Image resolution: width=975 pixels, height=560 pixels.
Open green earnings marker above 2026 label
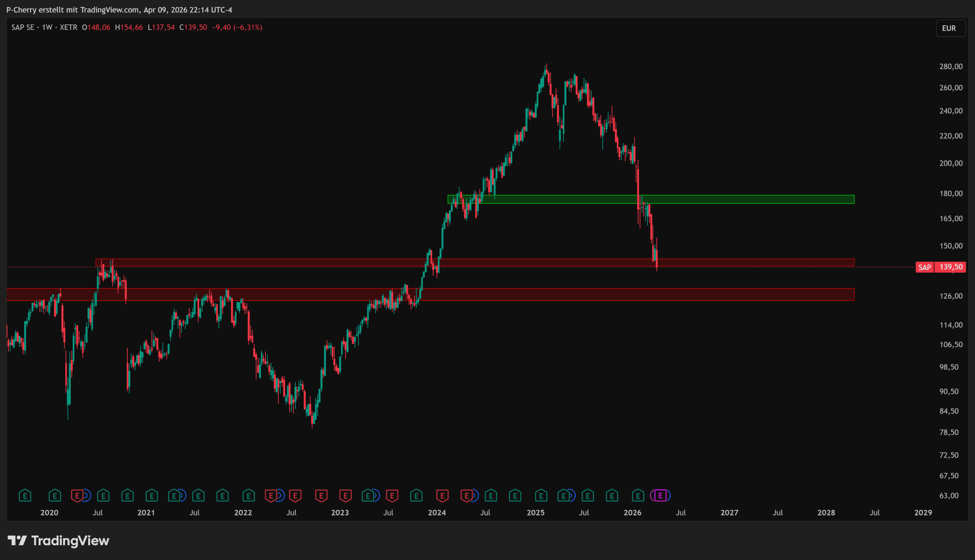pyautogui.click(x=638, y=495)
